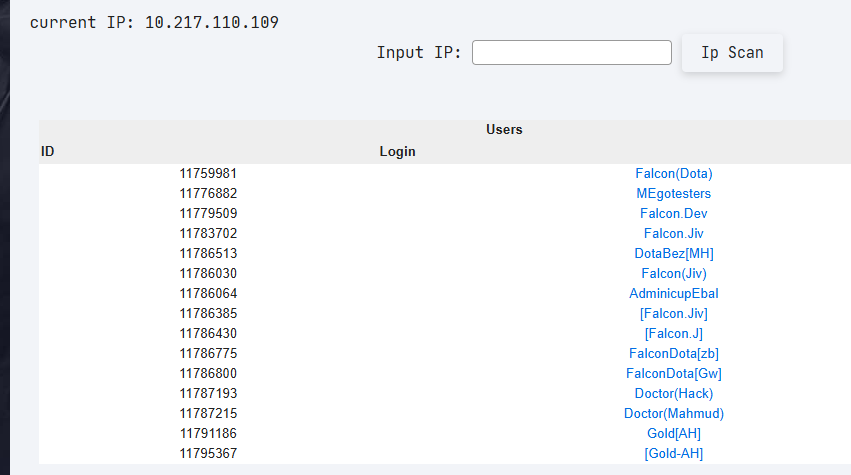Open the FalconDota[Gw] user link
Image resolution: width=851 pixels, height=475 pixels.
pos(673,373)
